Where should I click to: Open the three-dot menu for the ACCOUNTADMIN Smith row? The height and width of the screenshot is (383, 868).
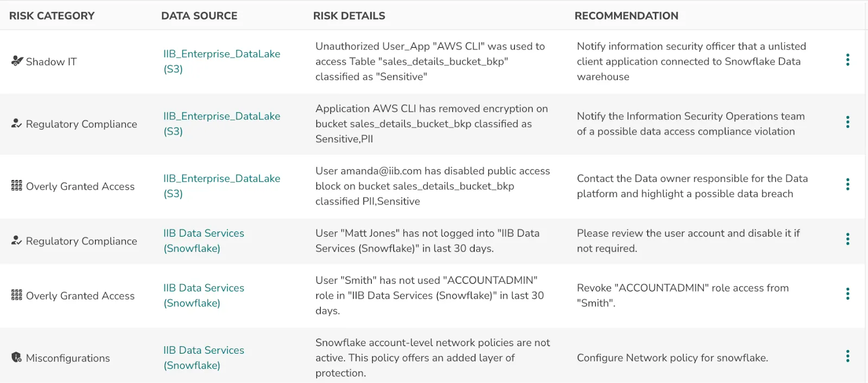coord(847,294)
